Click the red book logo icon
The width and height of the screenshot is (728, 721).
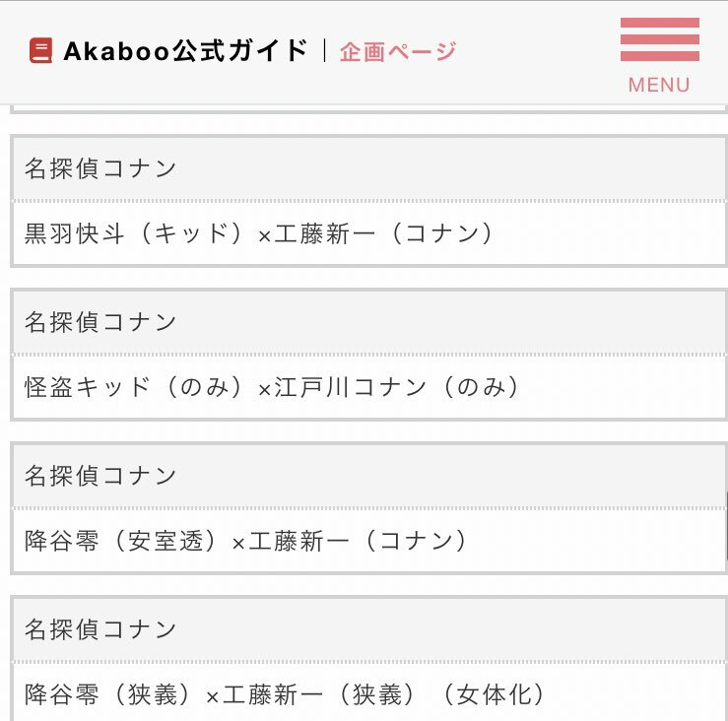coord(40,51)
